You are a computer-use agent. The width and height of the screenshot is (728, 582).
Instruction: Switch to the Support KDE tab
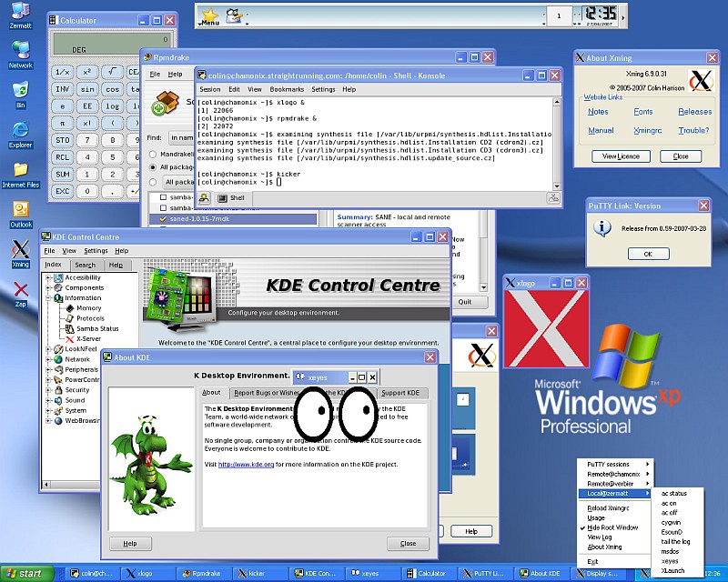[400, 393]
